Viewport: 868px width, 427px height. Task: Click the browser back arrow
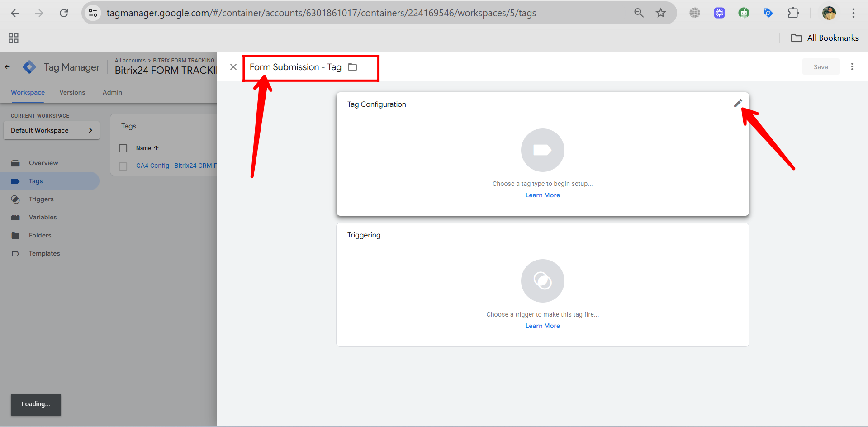coord(15,13)
